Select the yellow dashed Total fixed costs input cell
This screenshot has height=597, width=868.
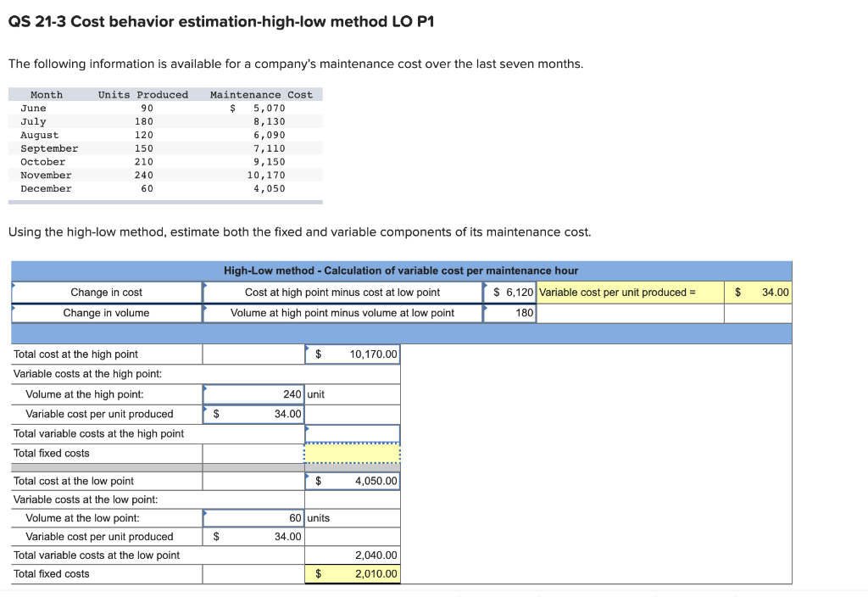click(x=352, y=453)
